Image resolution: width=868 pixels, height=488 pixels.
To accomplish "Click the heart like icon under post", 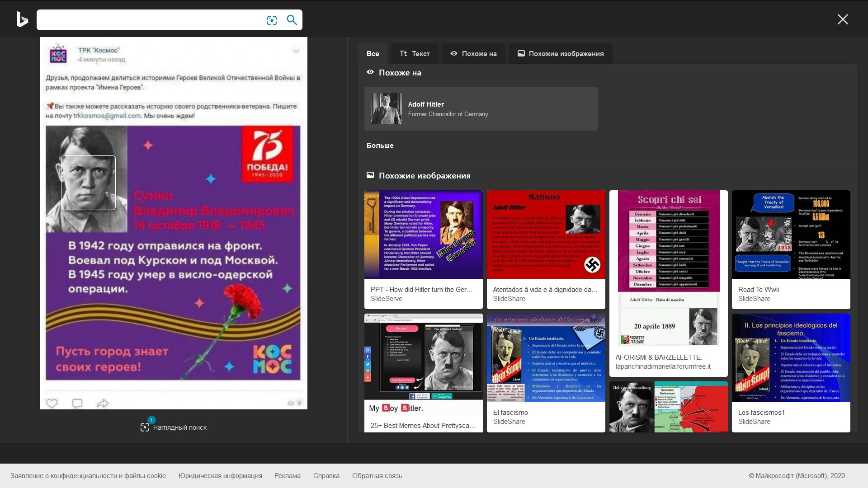I will click(x=52, y=403).
